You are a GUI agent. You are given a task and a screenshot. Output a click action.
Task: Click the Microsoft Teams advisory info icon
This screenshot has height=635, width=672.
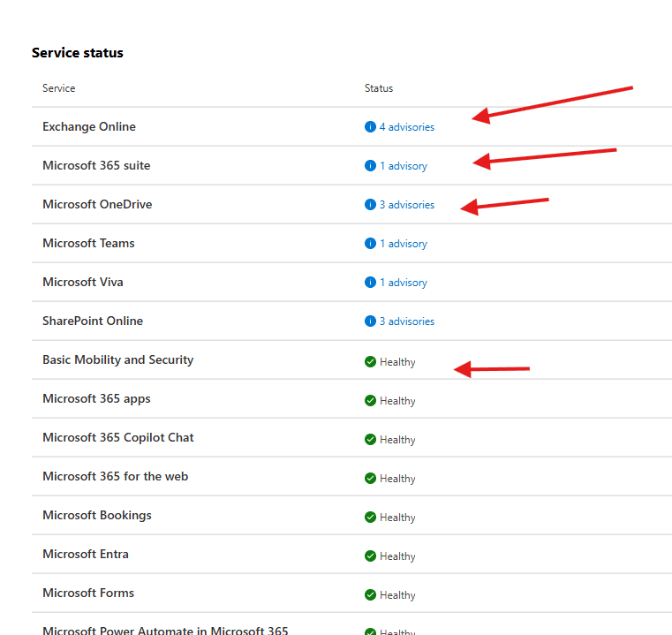(370, 244)
